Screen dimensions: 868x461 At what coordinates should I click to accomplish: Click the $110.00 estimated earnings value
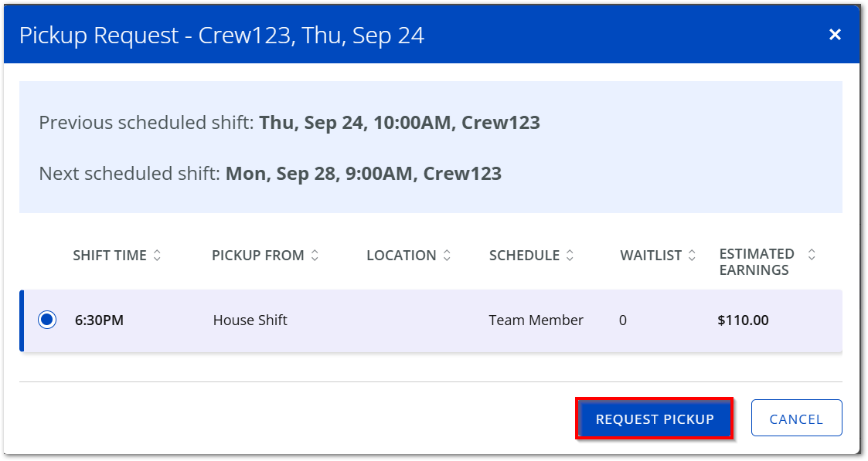point(743,320)
